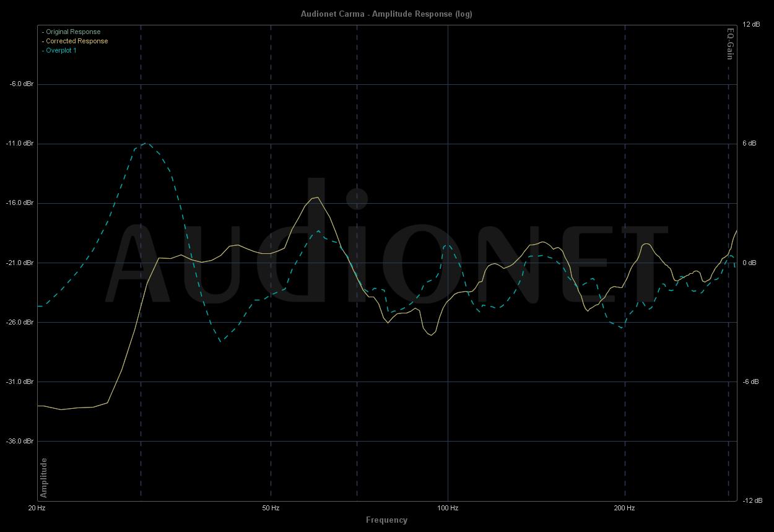Image resolution: width=774 pixels, height=532 pixels.
Task: Toggle the Corrected Response legend entry
Action: coord(76,41)
